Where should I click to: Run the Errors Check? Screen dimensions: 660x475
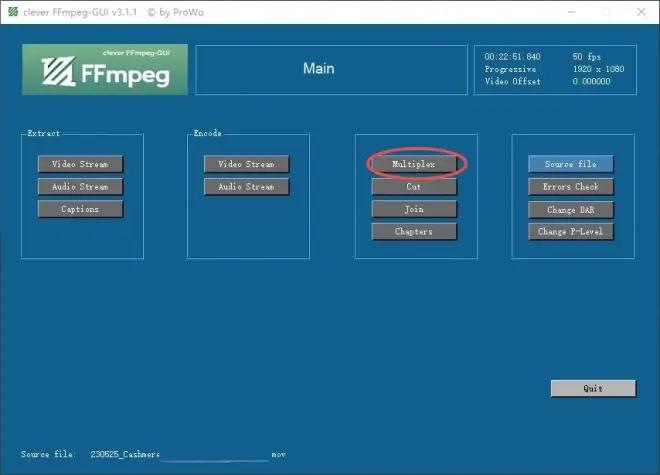[x=571, y=187]
